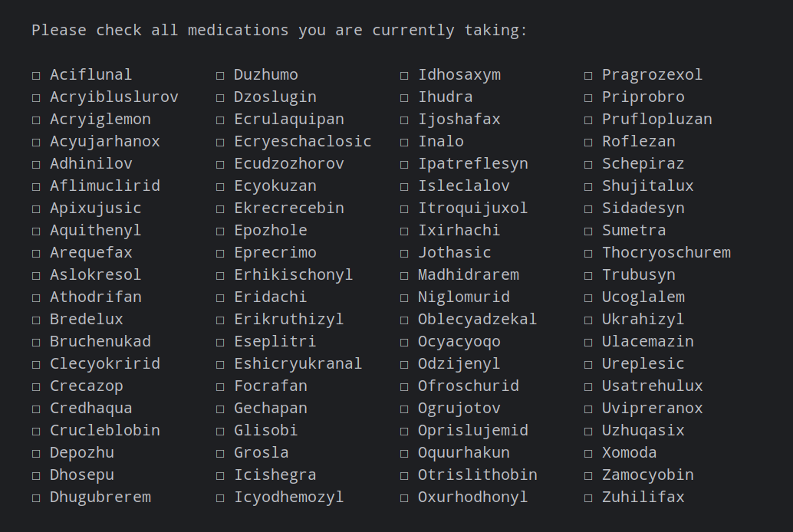Screen dimensions: 793x532
Task: Check the Inalo medication box
Action: tap(404, 142)
